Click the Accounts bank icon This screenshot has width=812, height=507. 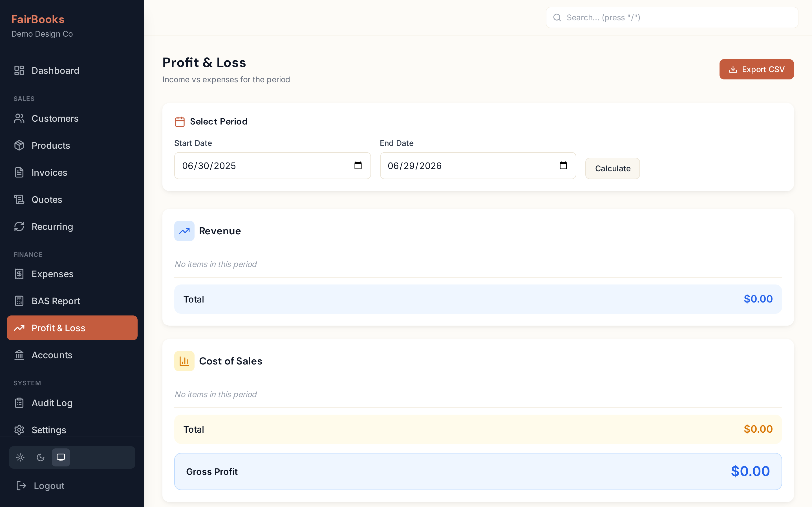pyautogui.click(x=19, y=355)
